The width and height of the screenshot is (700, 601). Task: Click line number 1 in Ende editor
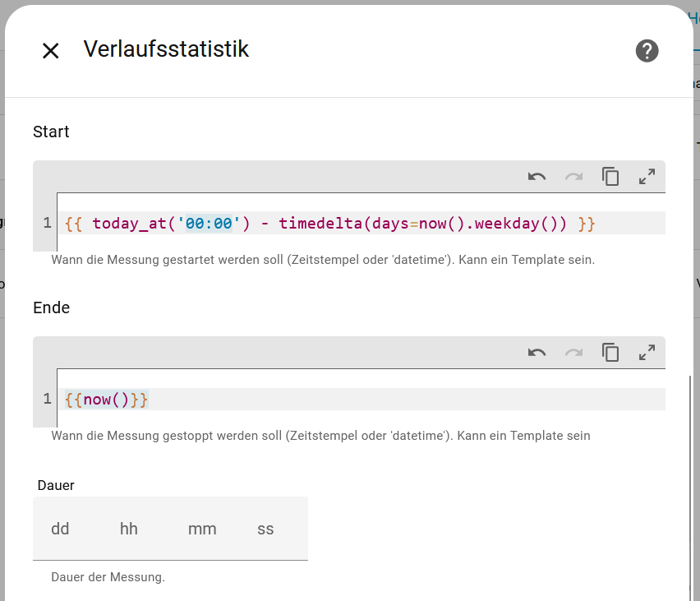tap(47, 400)
